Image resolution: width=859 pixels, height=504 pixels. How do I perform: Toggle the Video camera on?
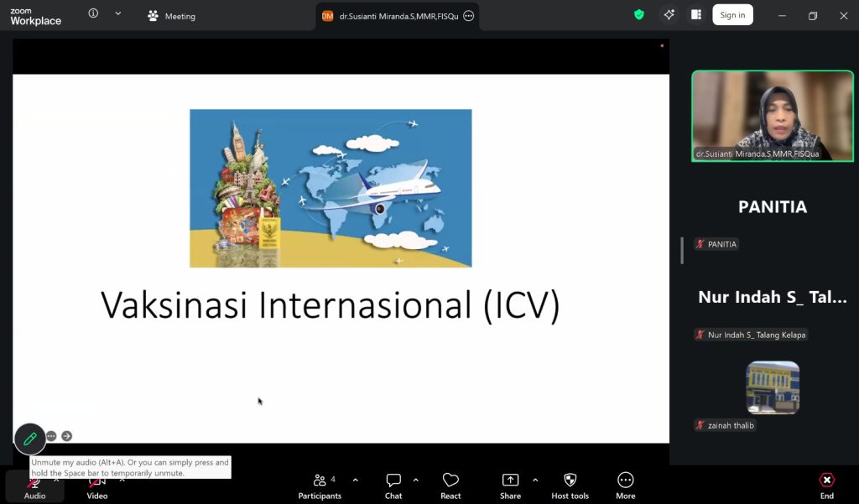pos(96,486)
